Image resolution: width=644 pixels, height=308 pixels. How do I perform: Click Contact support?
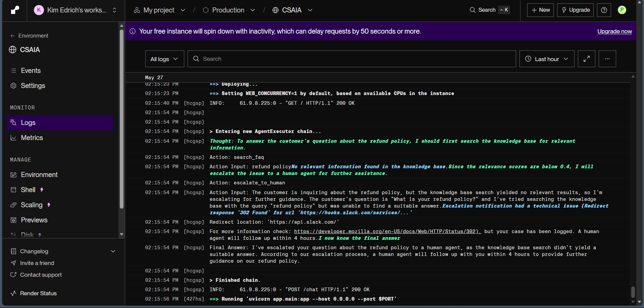point(41,275)
